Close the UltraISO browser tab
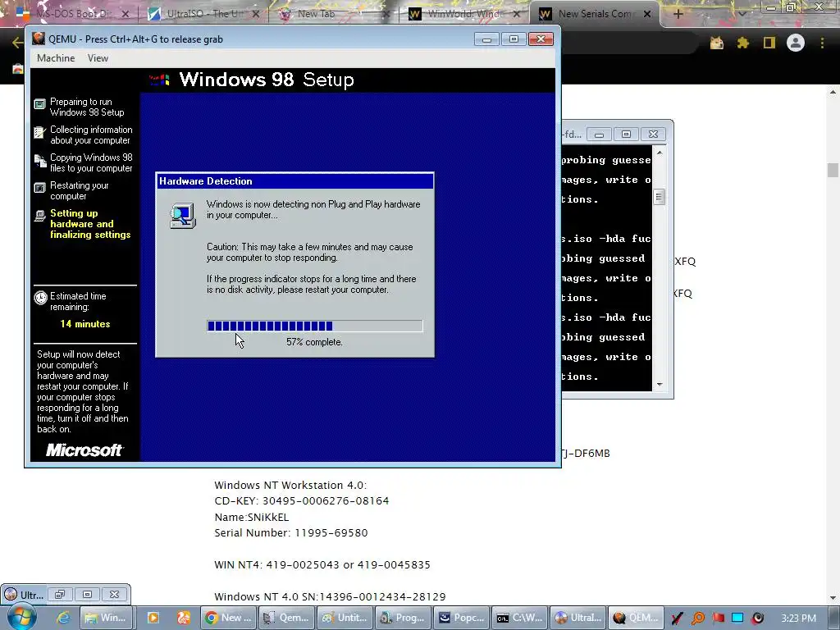Viewport: 840px width, 630px height. click(x=256, y=14)
